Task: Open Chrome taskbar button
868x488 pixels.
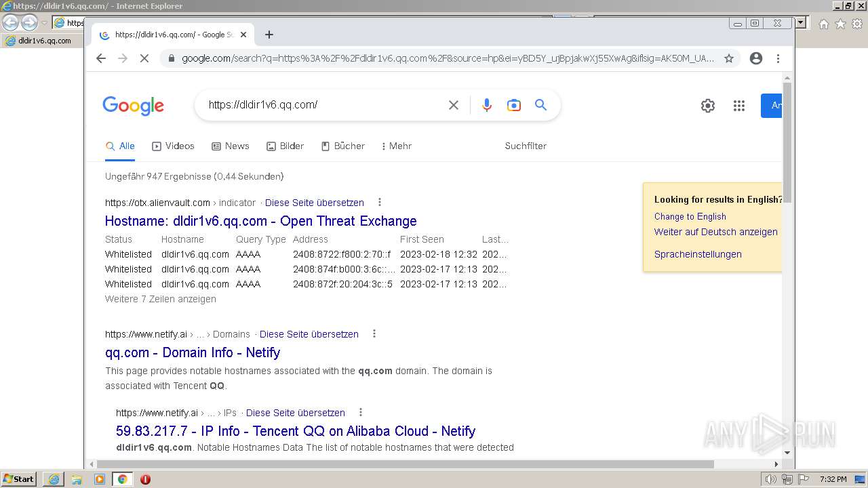Action: tap(122, 479)
